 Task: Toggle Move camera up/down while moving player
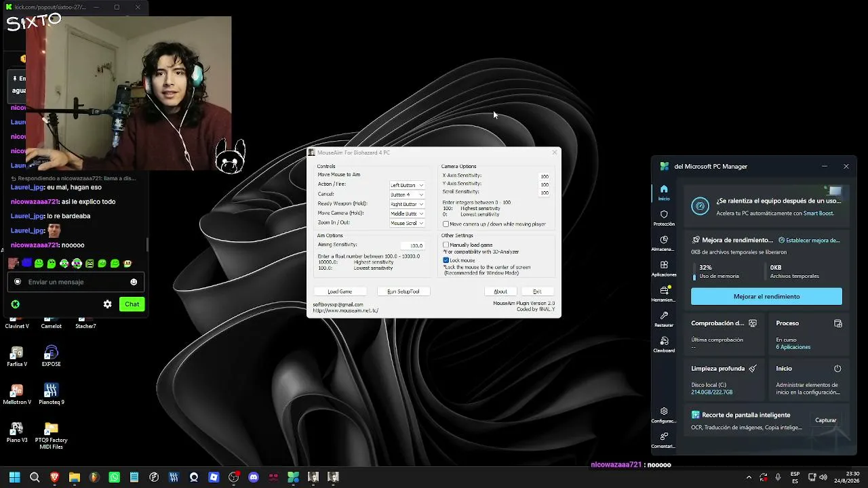pos(446,224)
